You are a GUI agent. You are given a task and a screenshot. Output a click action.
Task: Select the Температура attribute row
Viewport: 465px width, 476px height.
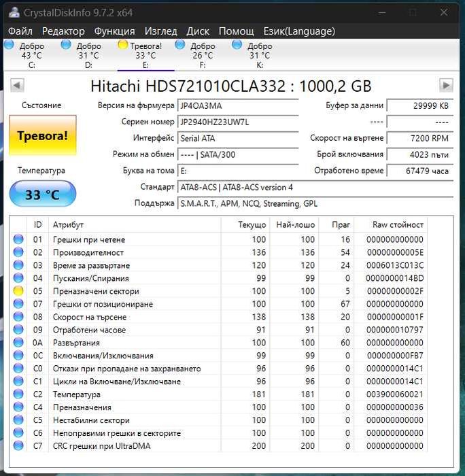[x=218, y=394]
